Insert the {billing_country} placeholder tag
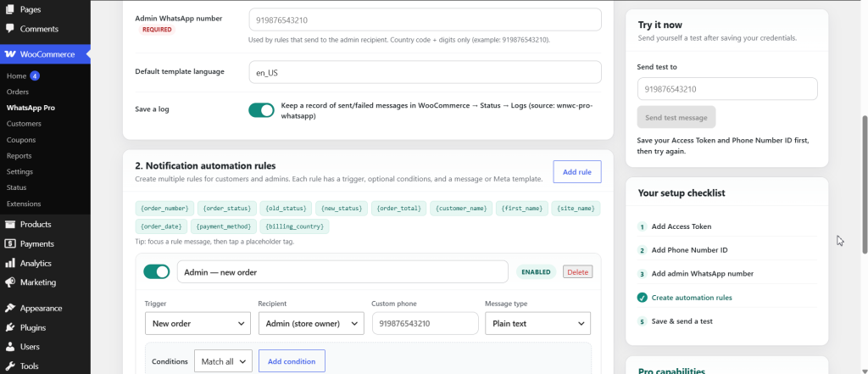This screenshot has width=868, height=374. pos(294,226)
